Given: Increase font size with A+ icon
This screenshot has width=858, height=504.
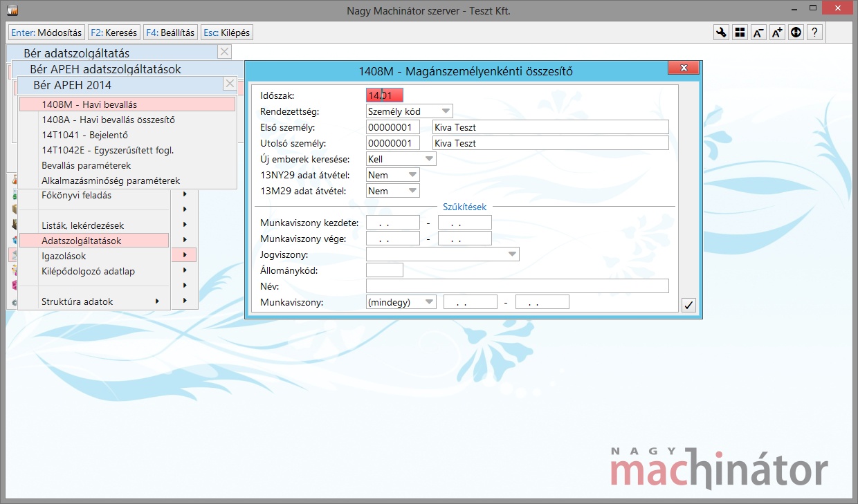Looking at the screenshot, I should click(778, 32).
